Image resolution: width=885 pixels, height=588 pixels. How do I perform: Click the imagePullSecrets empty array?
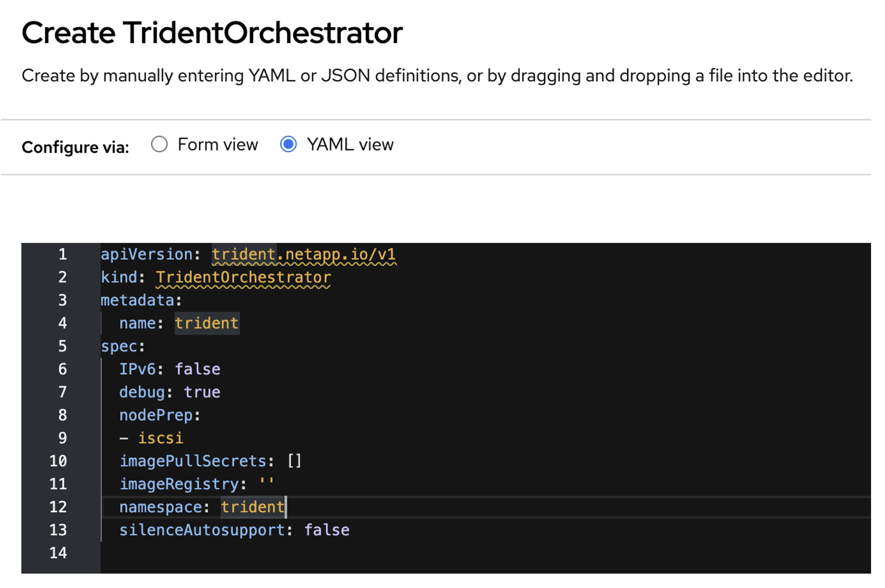point(295,461)
